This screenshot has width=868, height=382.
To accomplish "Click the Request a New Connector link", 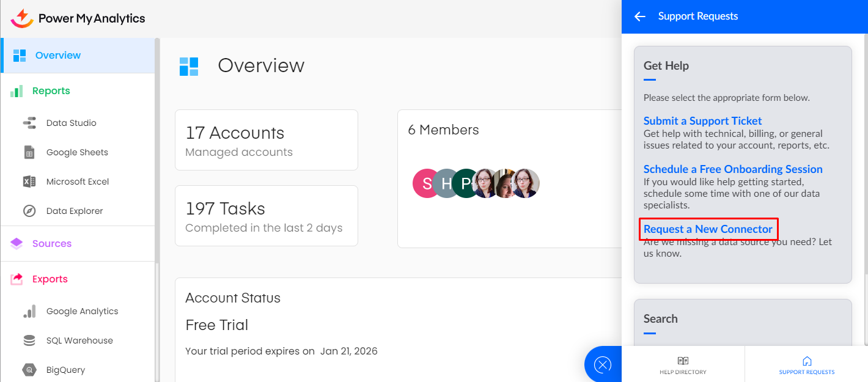I will [x=708, y=229].
